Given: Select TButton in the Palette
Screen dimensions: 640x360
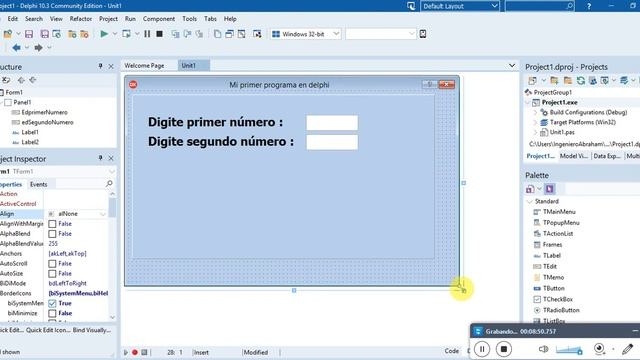Looking at the screenshot, I should (553, 288).
